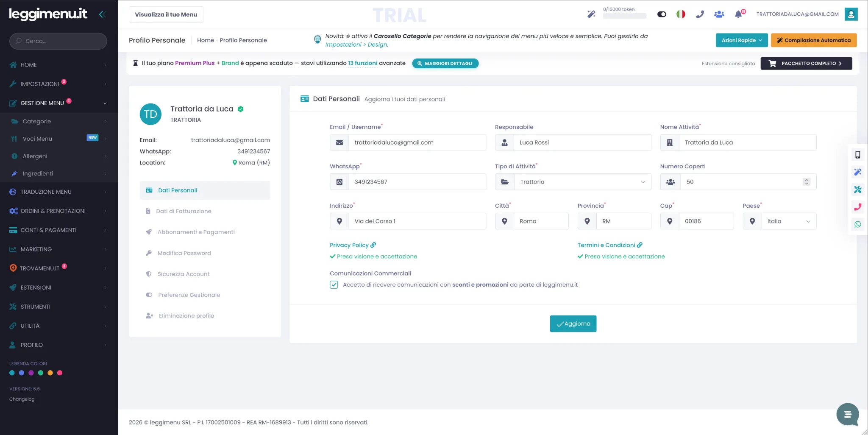The width and height of the screenshot is (868, 435).
Task: Click the magic wand token icon
Action: [x=591, y=14]
